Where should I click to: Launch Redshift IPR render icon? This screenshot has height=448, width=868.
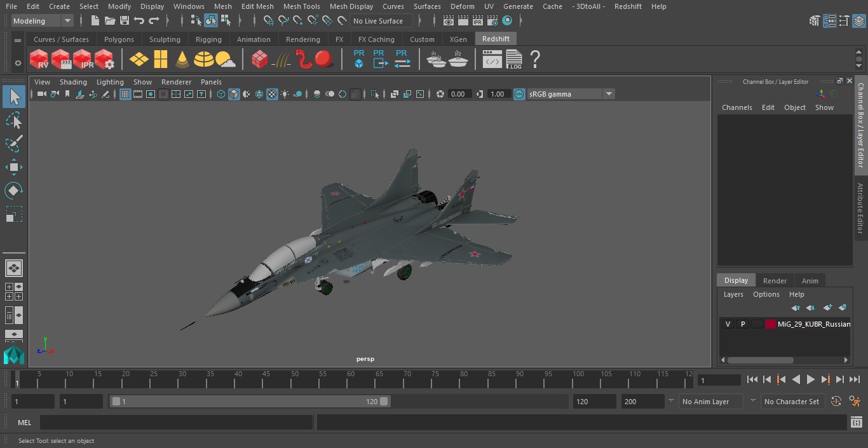[83, 60]
